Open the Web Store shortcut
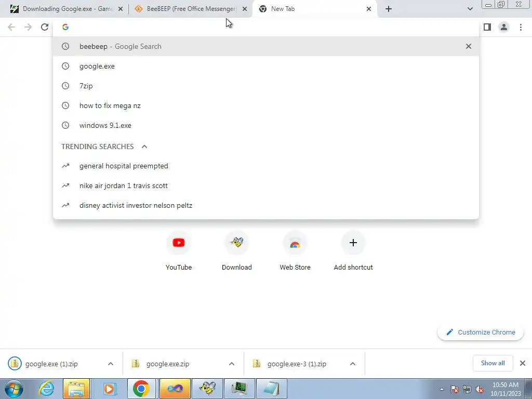The height and width of the screenshot is (399, 532). [x=295, y=251]
